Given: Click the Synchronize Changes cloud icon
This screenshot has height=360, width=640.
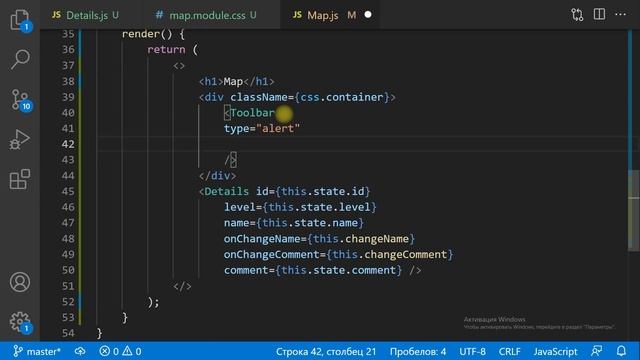Looking at the screenshot, I should coord(80,351).
